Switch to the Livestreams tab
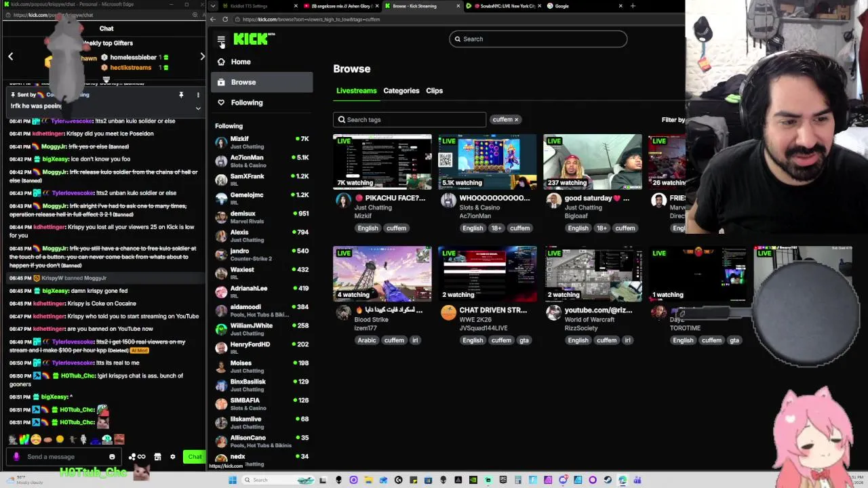The width and height of the screenshot is (868, 488). (356, 91)
